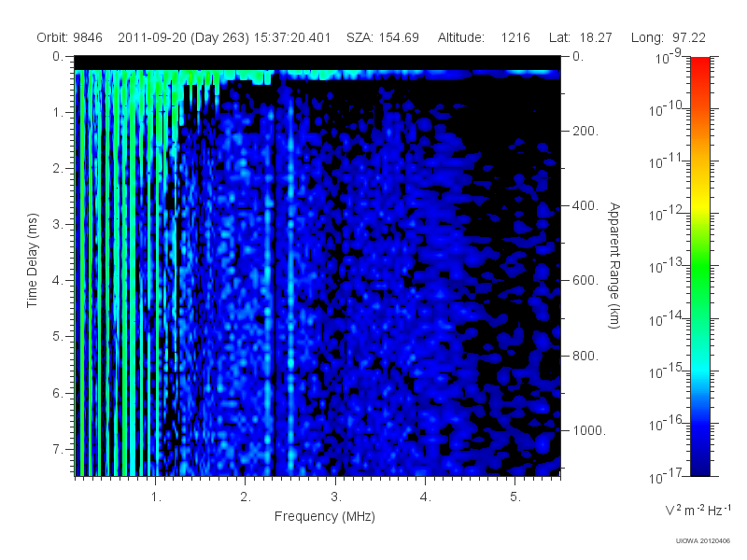
Task: Click the Frequency (MHz) axis label
Action: click(324, 516)
